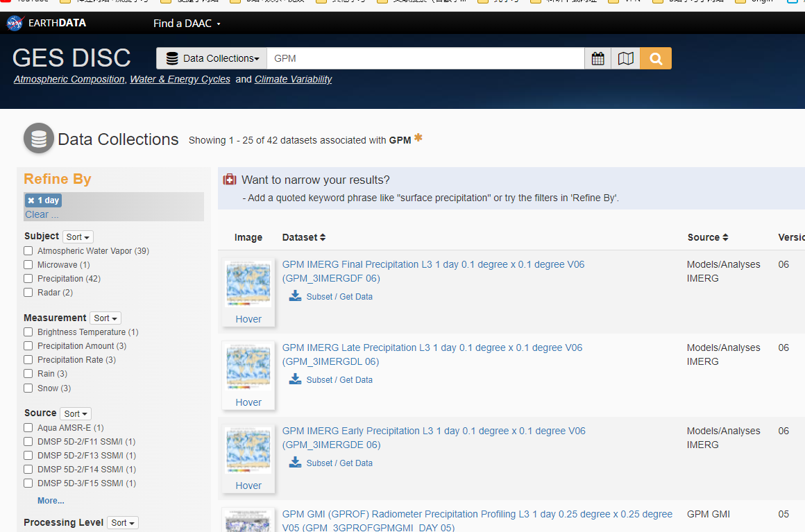
Task: Check DMSP 5D-3/F15 SSM/I filter
Action: tap(28, 483)
